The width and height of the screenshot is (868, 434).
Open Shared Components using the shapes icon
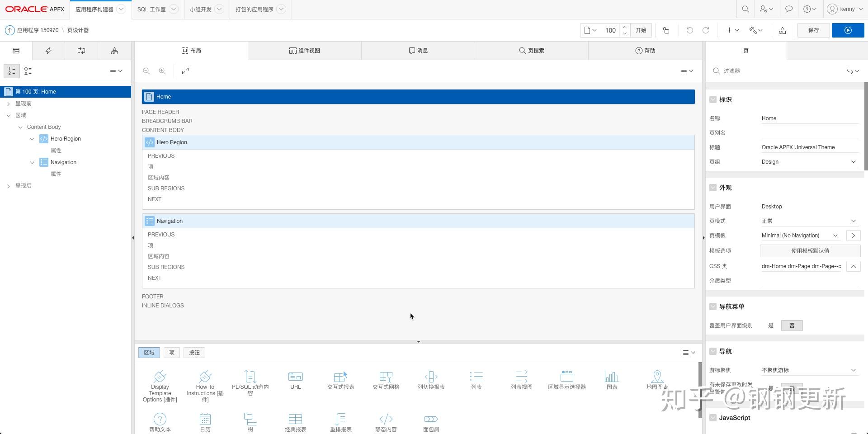[x=114, y=50]
